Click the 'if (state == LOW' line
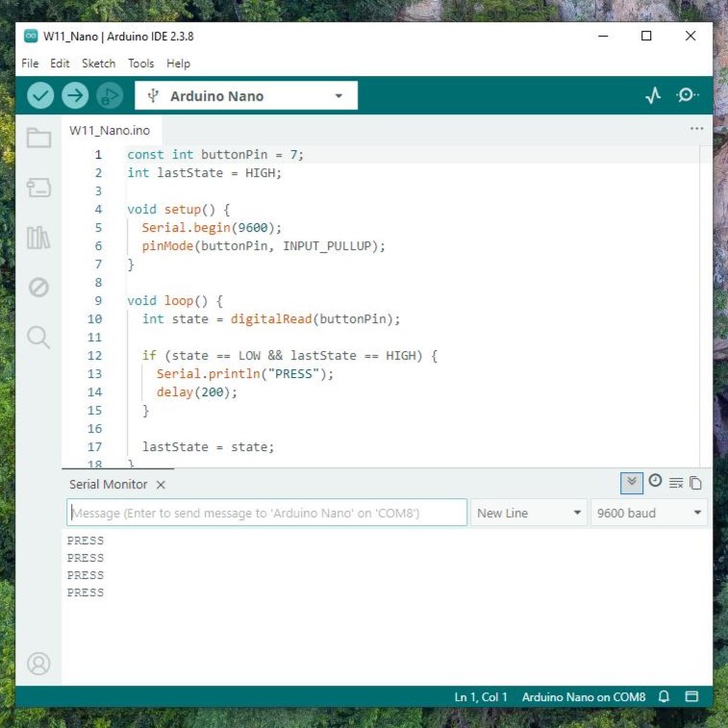The height and width of the screenshot is (728, 728). [289, 356]
